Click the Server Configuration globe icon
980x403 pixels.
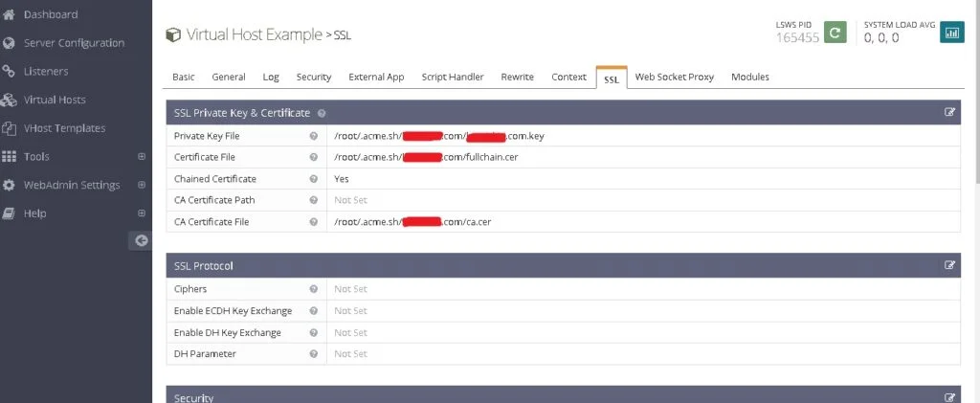coord(9,43)
